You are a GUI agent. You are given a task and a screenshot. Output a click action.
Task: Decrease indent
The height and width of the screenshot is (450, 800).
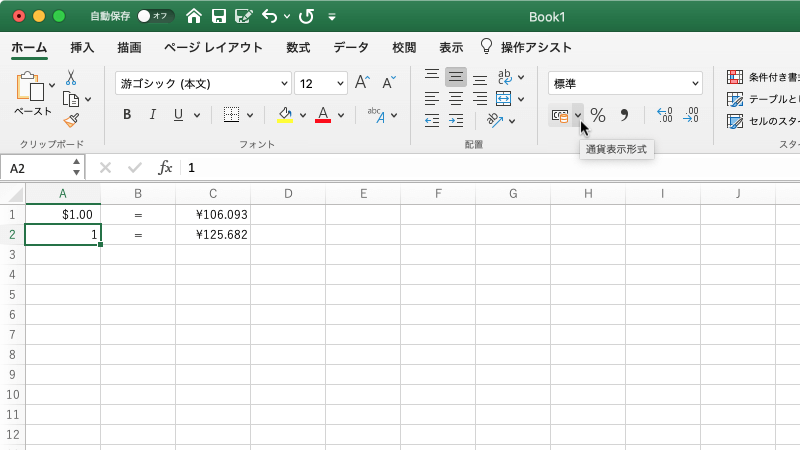point(432,121)
